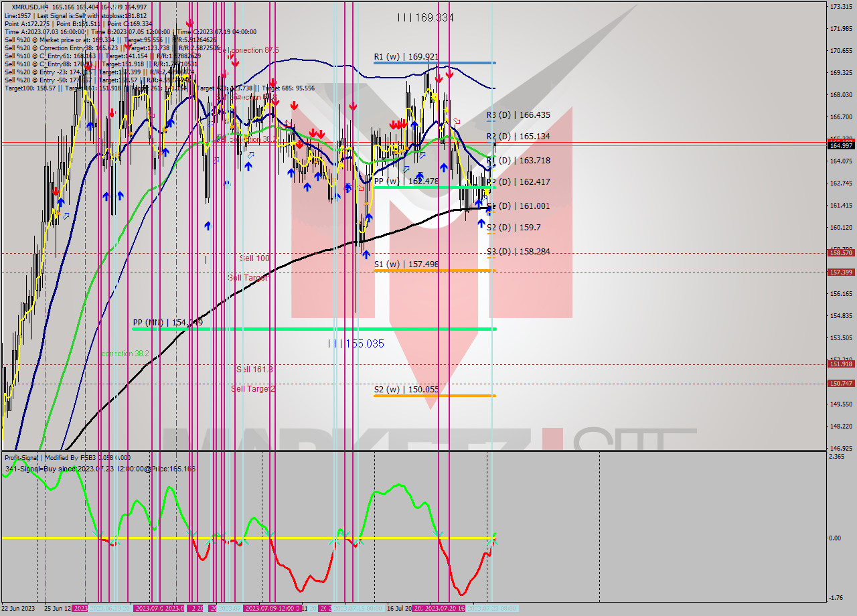
Task: Click the 'Sell Target1' label
Action: (249, 278)
